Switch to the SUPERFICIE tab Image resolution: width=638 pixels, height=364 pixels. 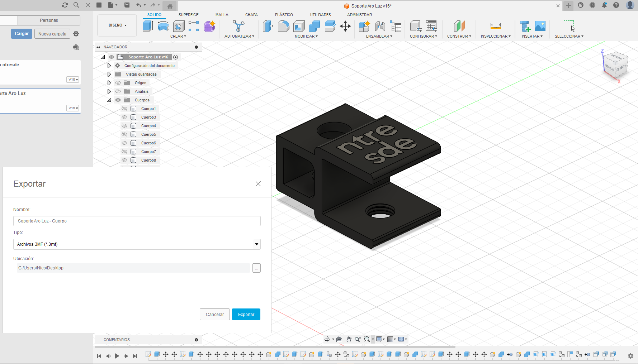[189, 15]
